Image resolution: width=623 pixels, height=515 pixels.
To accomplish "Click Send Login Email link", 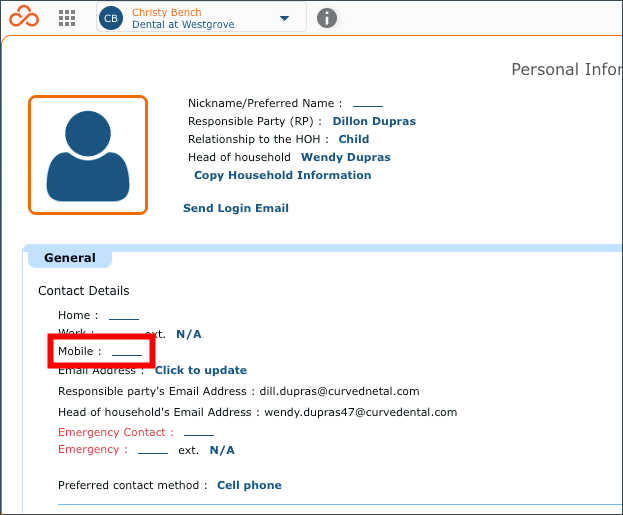I will [236, 208].
